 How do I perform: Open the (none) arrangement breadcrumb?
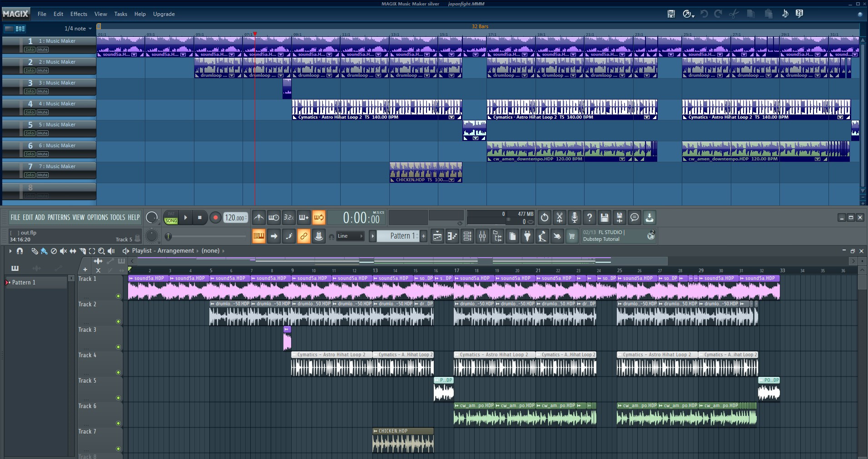pyautogui.click(x=210, y=251)
